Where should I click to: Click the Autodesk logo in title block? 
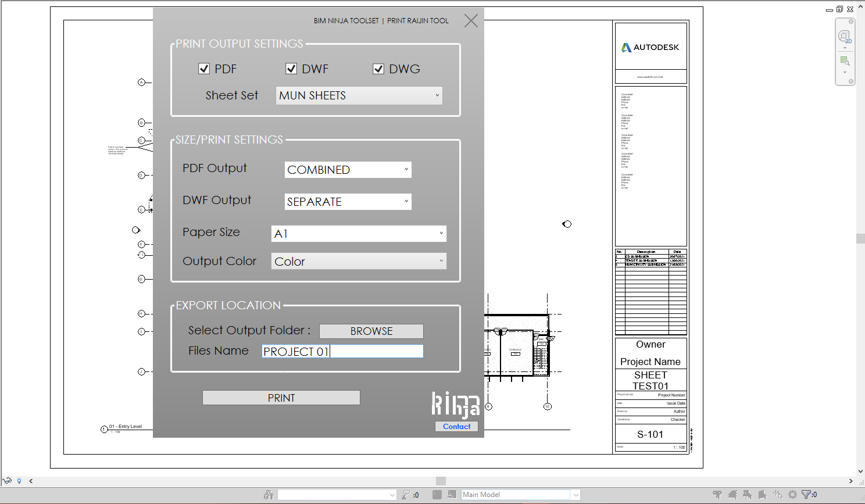(650, 47)
